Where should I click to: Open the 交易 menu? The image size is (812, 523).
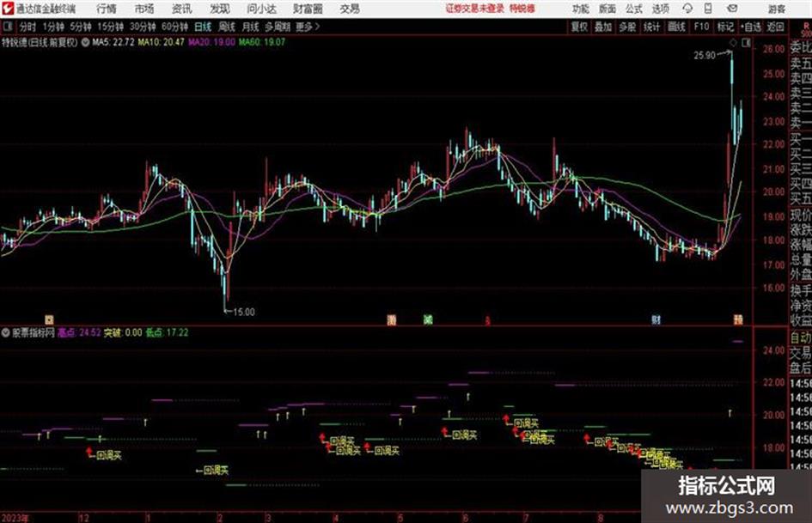click(x=350, y=9)
